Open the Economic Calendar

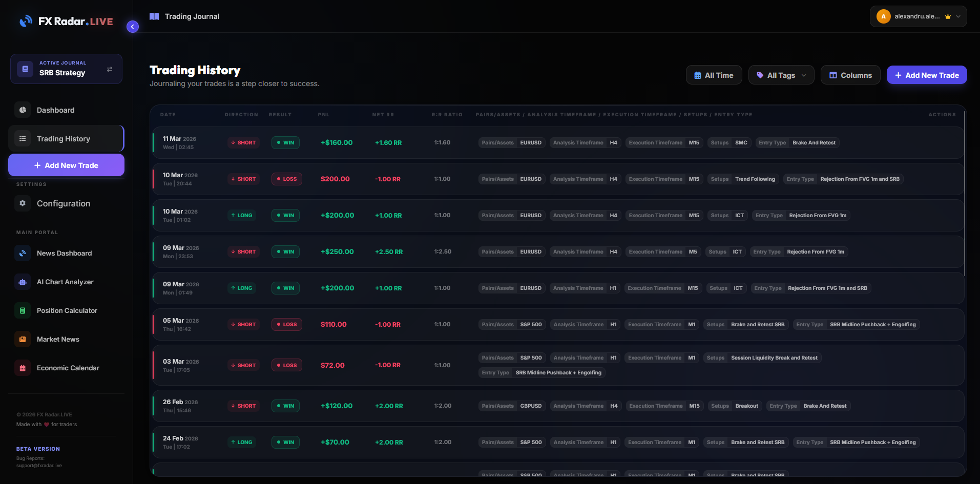(68, 368)
